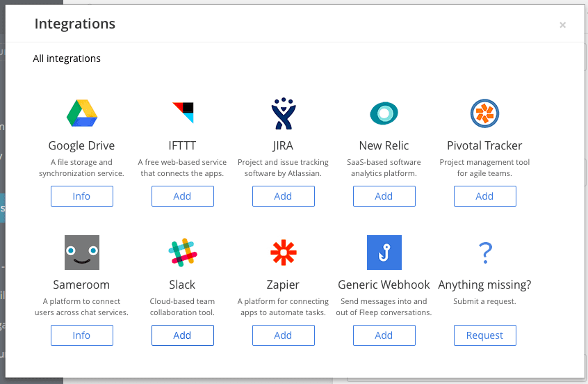The width and height of the screenshot is (588, 384).
Task: Open Info for Google Drive
Action: 82,196
